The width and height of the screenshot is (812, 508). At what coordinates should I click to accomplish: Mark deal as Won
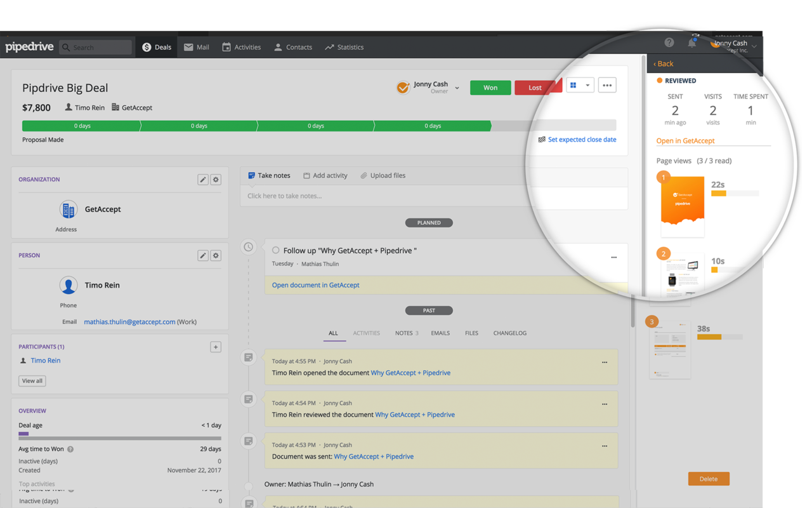click(490, 88)
